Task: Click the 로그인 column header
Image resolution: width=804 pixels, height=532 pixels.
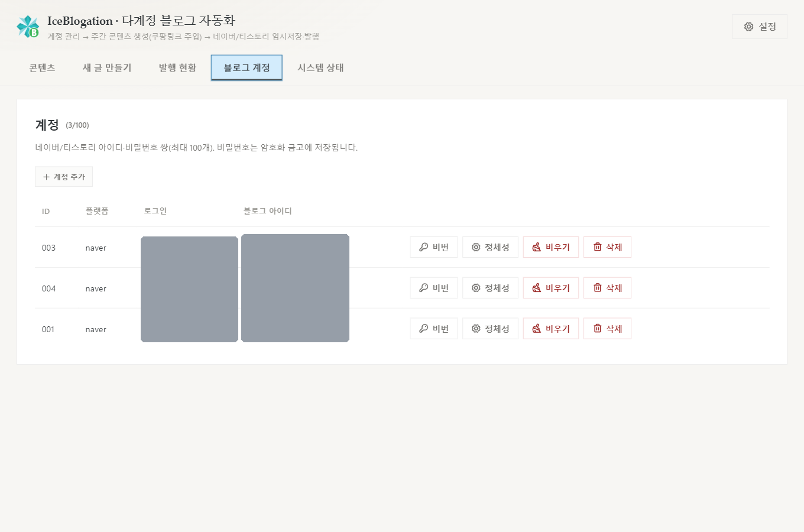Action: 155,211
